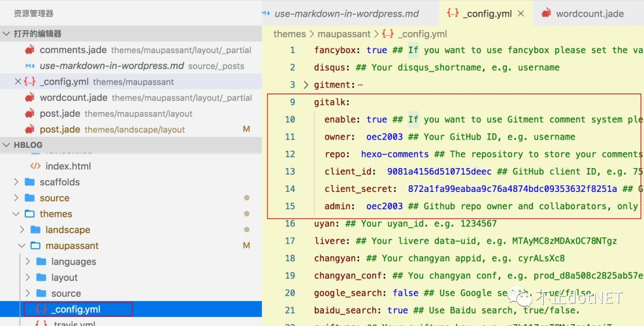Open the themes breadcrumb segment
Image resolution: width=644 pixels, height=326 pixels.
290,34
